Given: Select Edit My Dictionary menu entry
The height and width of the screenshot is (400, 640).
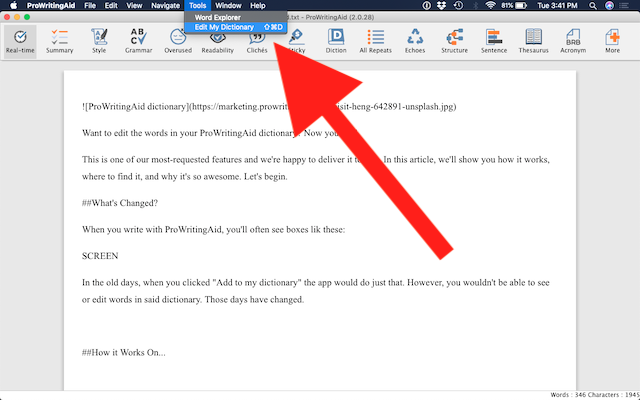Looking at the screenshot, I should click(x=236, y=27).
